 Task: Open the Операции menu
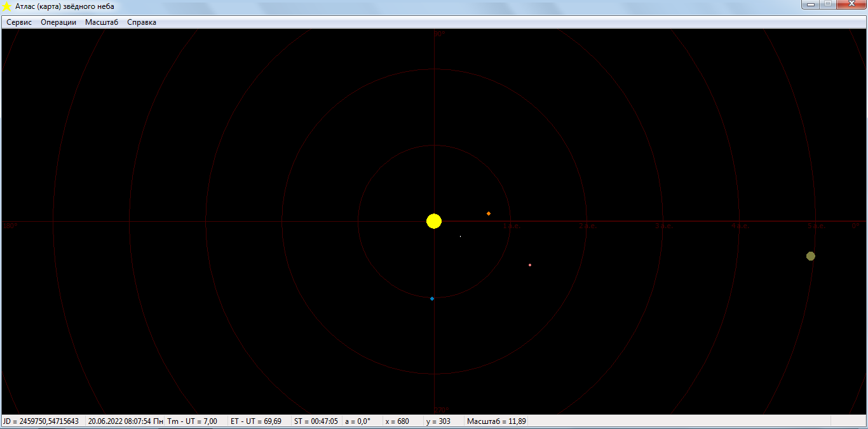pos(58,22)
